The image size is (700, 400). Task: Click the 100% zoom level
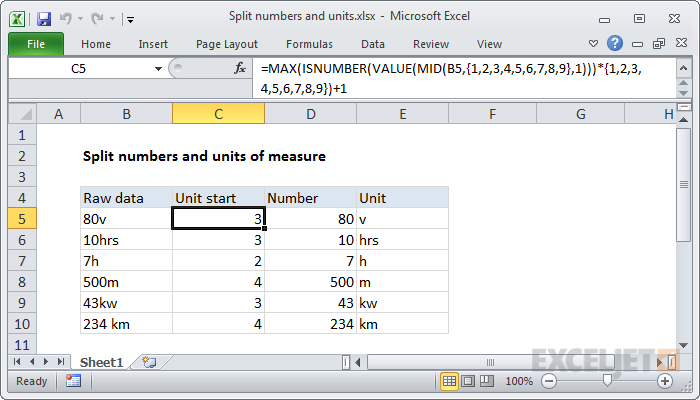pos(519,381)
